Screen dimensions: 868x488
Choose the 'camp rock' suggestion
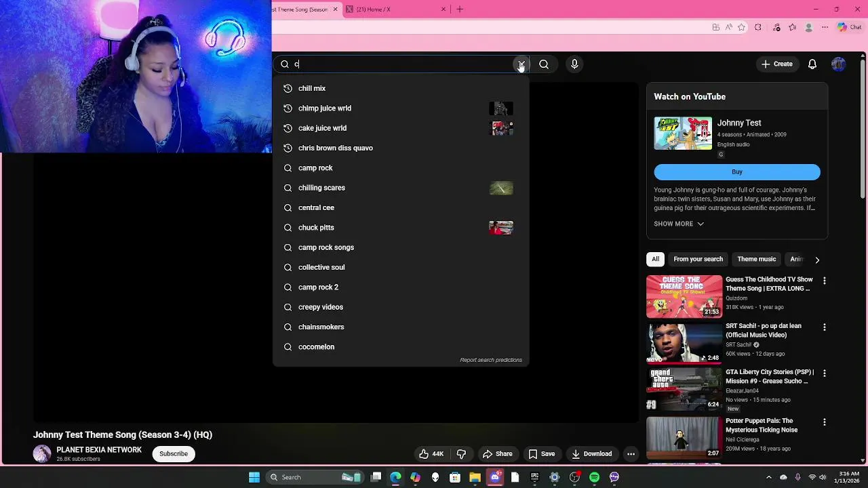400,168
